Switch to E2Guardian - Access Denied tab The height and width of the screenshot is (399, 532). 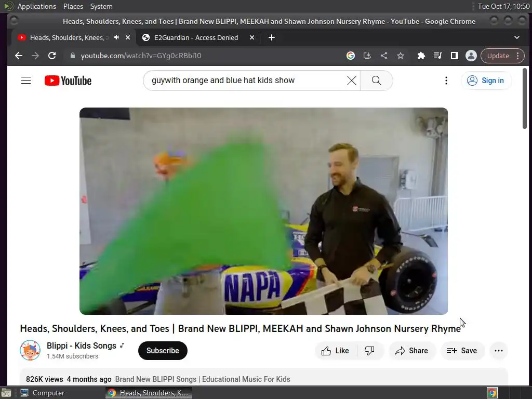coord(196,37)
